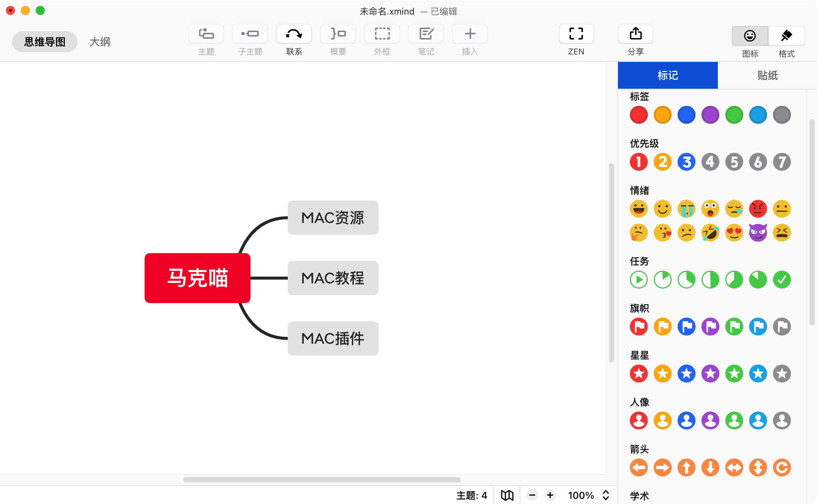Insert a 概要 summary bracket

coord(338,34)
